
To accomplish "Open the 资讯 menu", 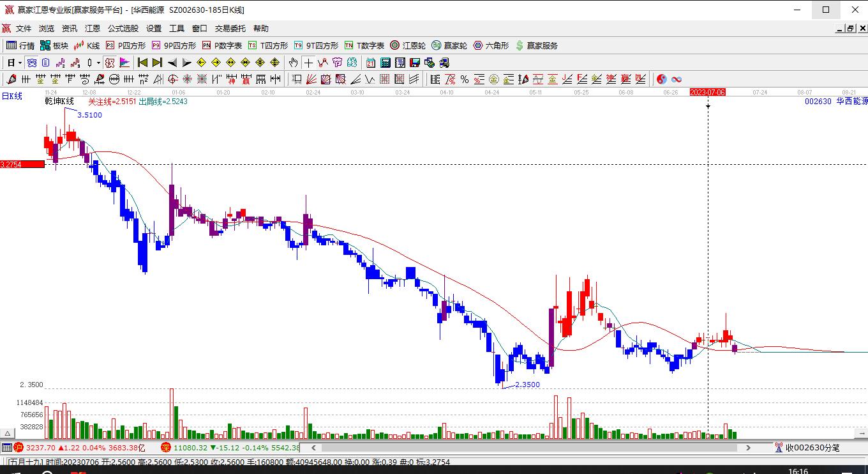I will click(70, 28).
